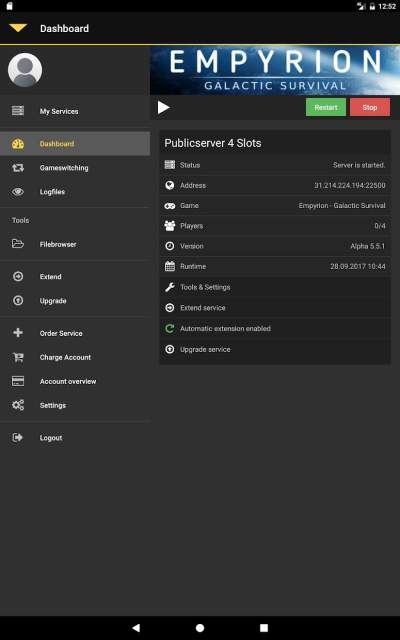
Task: Toggle Automatic extension enabled option
Action: point(275,329)
